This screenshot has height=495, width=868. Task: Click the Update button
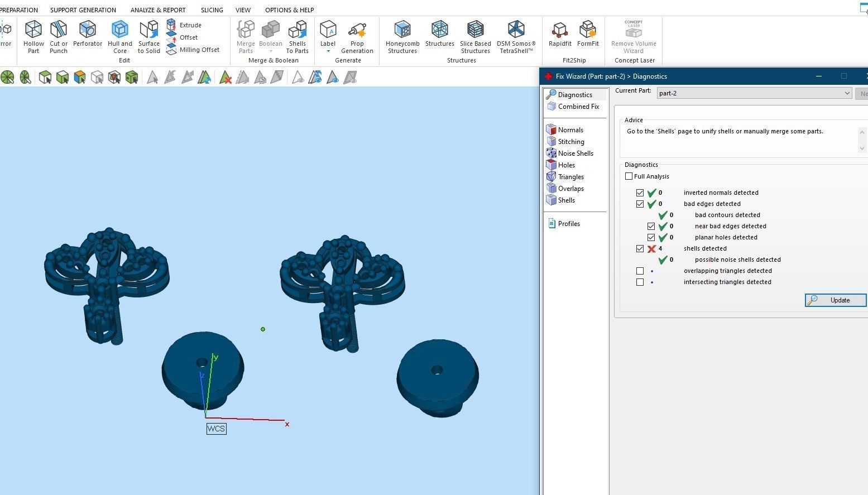coord(836,300)
